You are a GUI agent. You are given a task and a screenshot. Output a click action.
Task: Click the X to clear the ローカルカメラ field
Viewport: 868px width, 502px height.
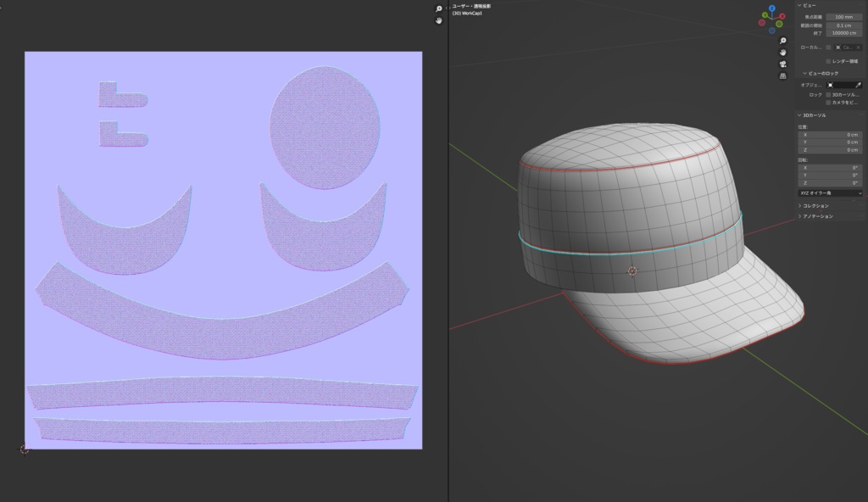point(858,47)
